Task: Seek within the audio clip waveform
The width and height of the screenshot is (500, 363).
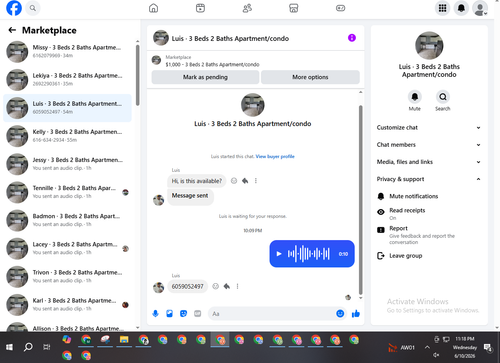Action: tap(308, 254)
